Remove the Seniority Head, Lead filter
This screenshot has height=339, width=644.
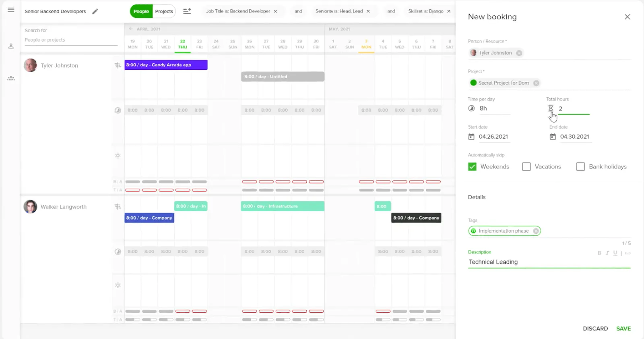click(x=368, y=11)
